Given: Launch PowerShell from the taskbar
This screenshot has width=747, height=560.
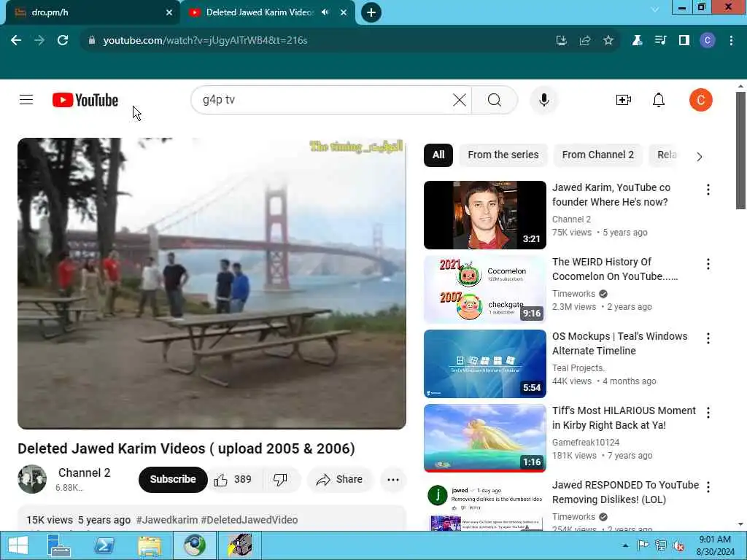Looking at the screenshot, I should tap(104, 545).
